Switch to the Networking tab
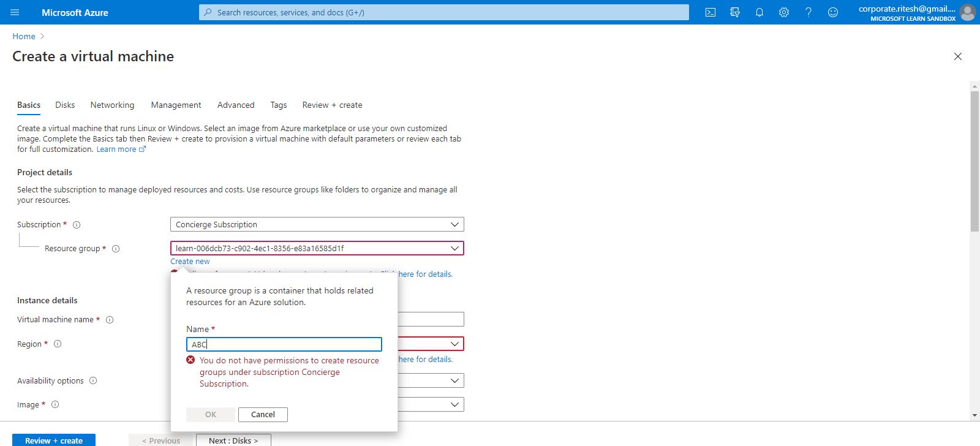Screen dimensions: 980x446 [112, 105]
